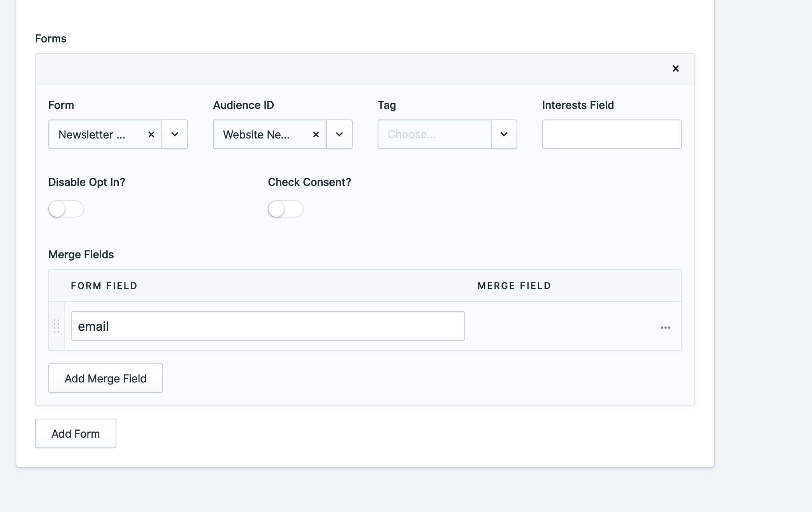Clear the Newsletter form selection

151,134
